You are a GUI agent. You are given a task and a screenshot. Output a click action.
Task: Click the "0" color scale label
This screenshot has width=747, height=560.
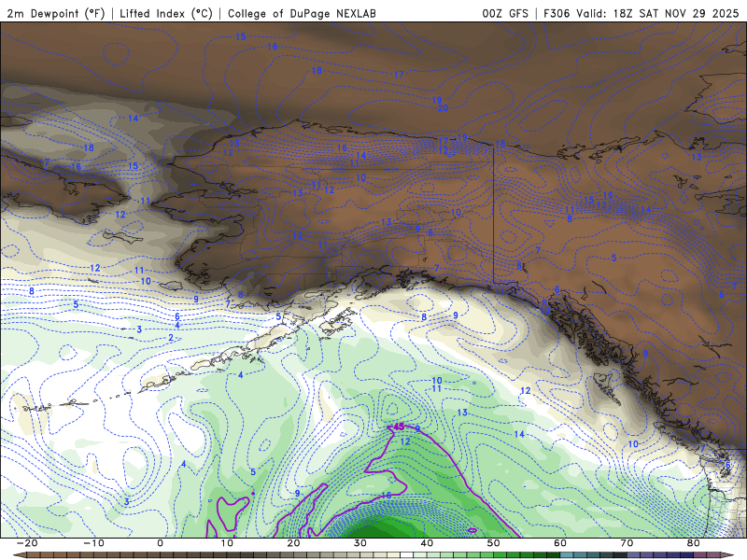click(160, 543)
